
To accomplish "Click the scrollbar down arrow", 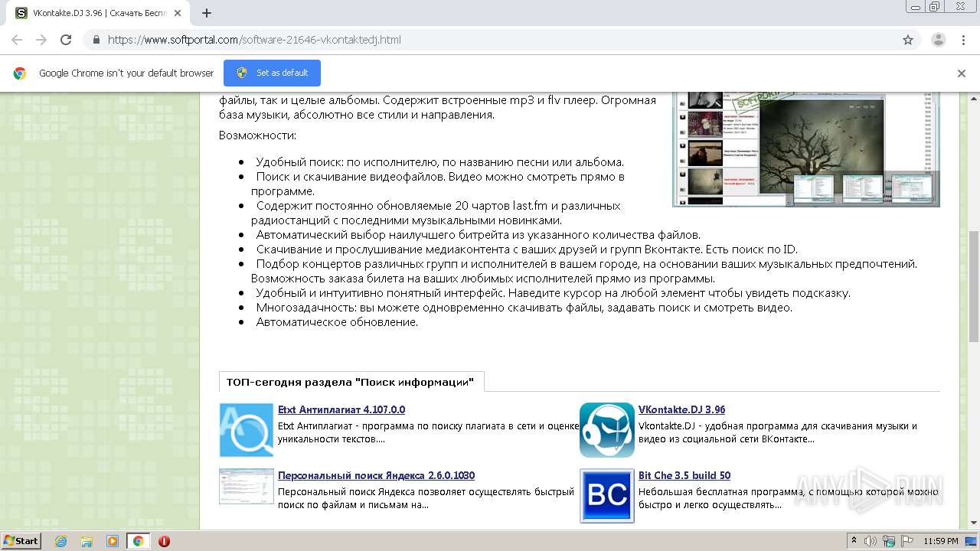I will (x=974, y=523).
